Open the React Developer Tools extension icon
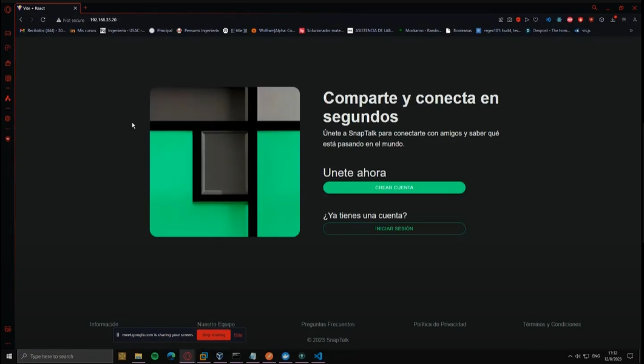The image size is (644, 364). (559, 20)
